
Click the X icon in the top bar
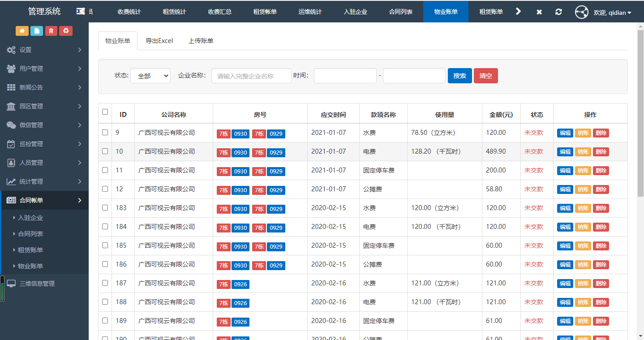(539, 12)
